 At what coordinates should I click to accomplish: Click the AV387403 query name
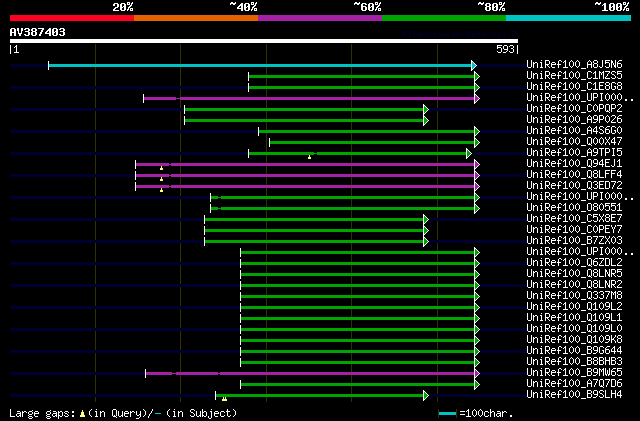tap(38, 32)
